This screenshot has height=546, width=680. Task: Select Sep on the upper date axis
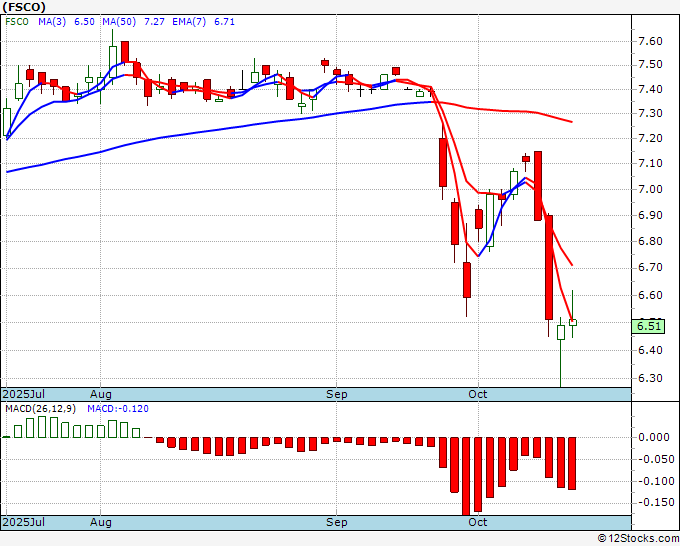pos(337,395)
